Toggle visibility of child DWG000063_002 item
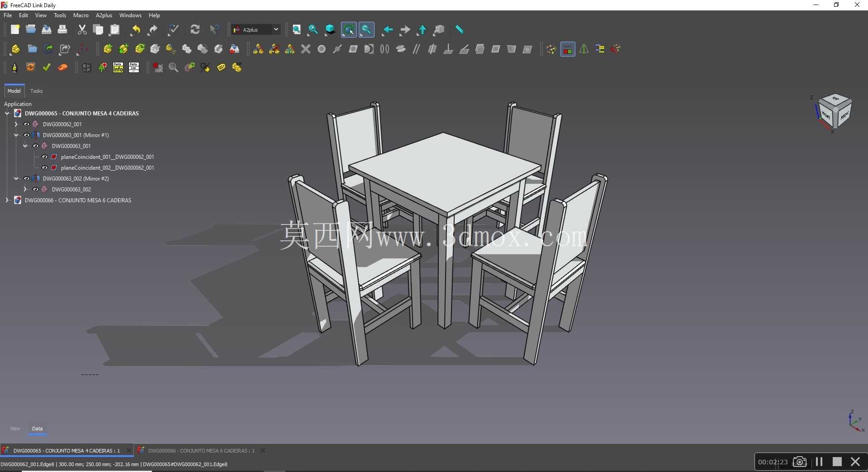 click(36, 189)
